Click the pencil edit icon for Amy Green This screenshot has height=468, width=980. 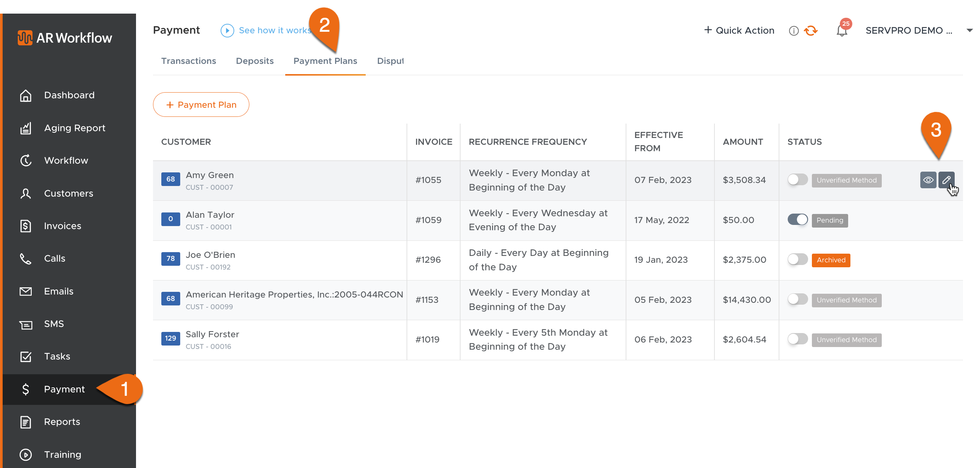click(946, 180)
